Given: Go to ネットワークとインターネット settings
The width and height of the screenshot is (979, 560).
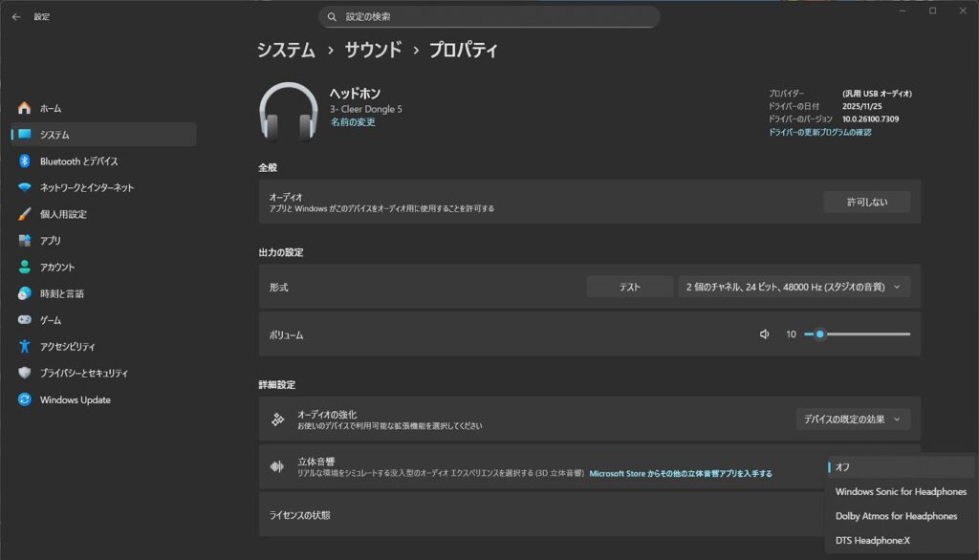Looking at the screenshot, I should 86,188.
